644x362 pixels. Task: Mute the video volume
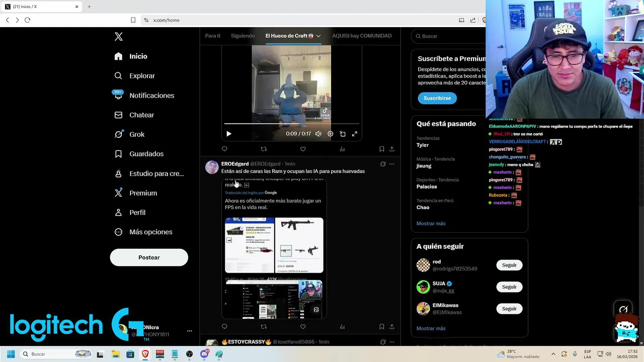tap(318, 134)
